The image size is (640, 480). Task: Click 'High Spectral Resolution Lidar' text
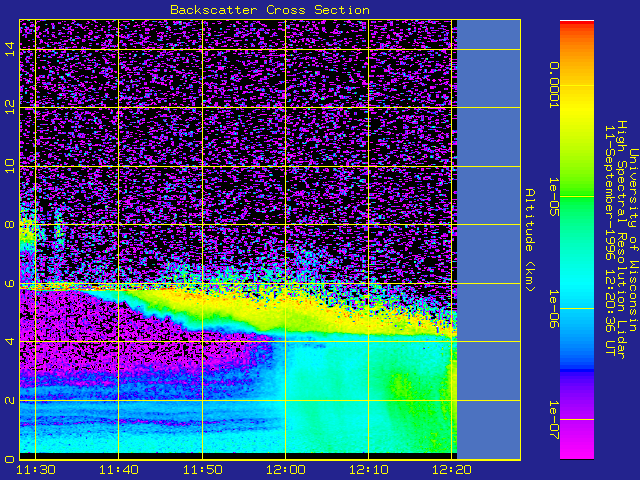click(x=621, y=240)
